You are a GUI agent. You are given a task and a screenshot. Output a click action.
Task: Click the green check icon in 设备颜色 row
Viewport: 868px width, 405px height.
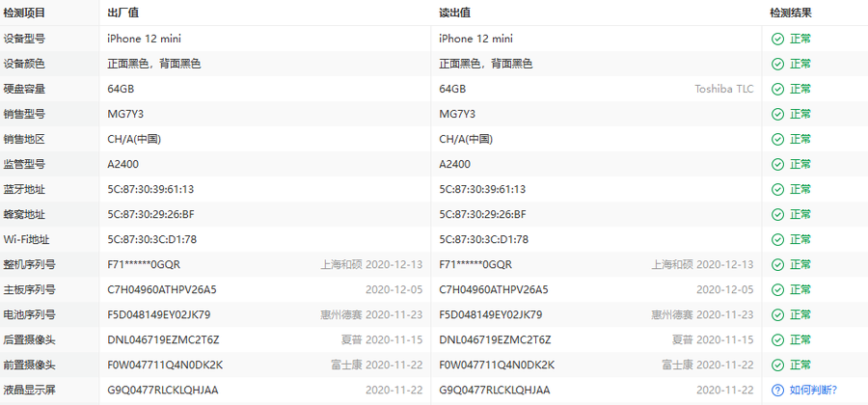click(x=777, y=64)
